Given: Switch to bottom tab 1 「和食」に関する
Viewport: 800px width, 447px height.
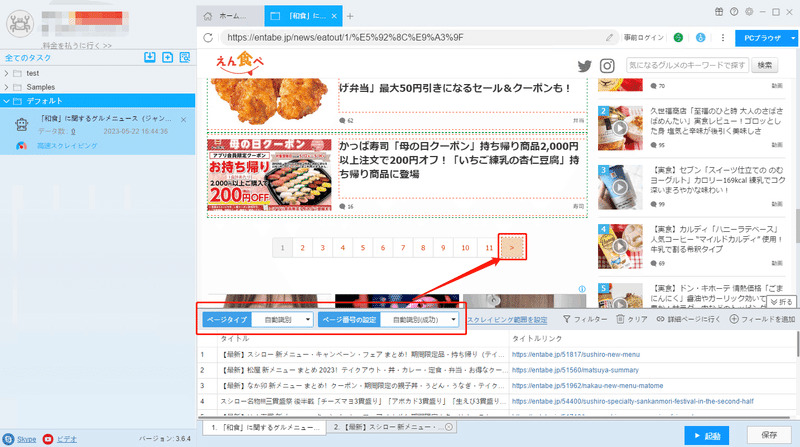Looking at the screenshot, I should tap(264, 428).
